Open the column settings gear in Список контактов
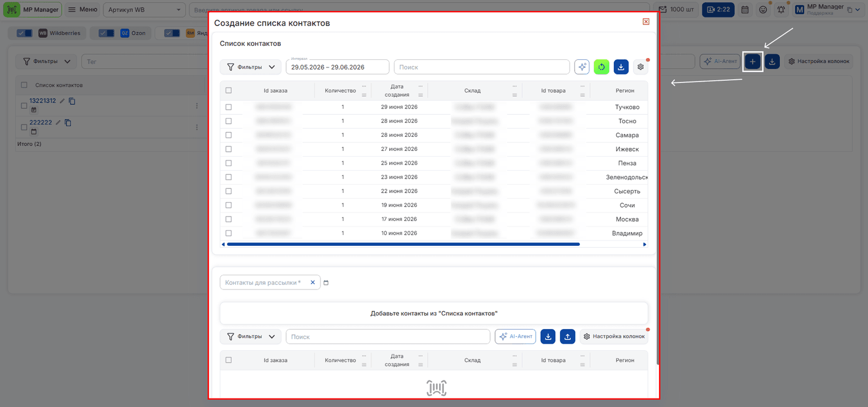Viewport: 868px width, 407px height. [640, 67]
